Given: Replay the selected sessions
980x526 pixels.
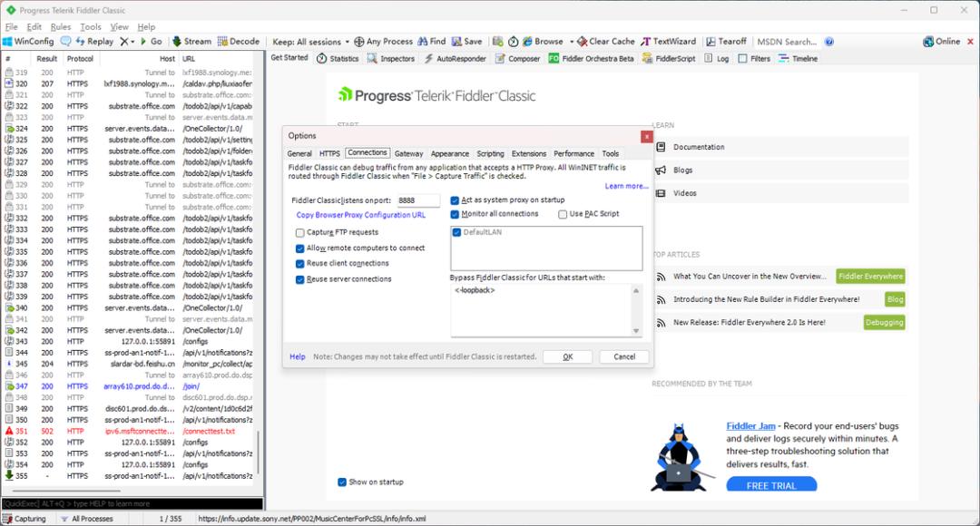Looking at the screenshot, I should point(94,41).
